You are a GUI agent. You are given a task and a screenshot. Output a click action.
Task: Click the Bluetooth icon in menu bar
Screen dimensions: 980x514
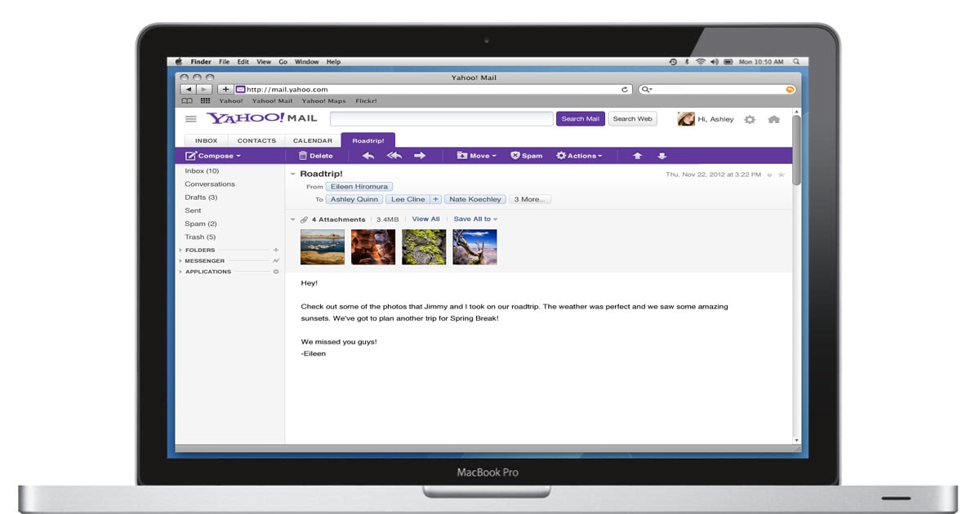tap(687, 62)
